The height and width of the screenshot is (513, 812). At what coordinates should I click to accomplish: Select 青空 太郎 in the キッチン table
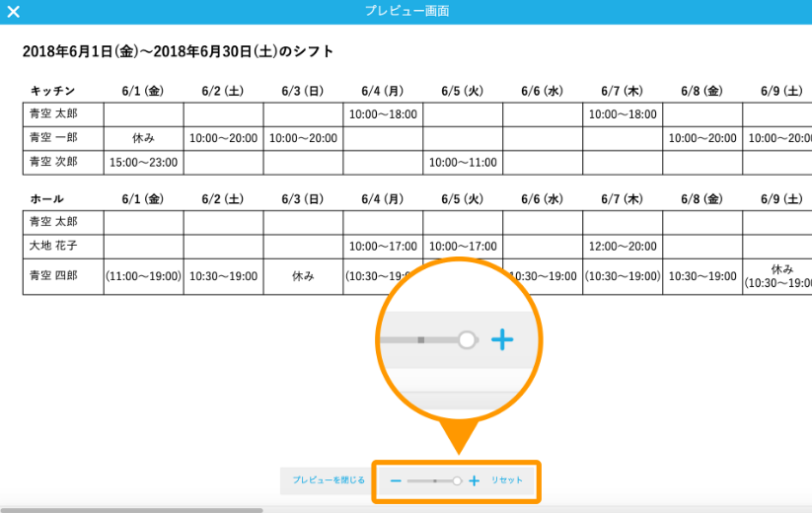click(x=53, y=113)
